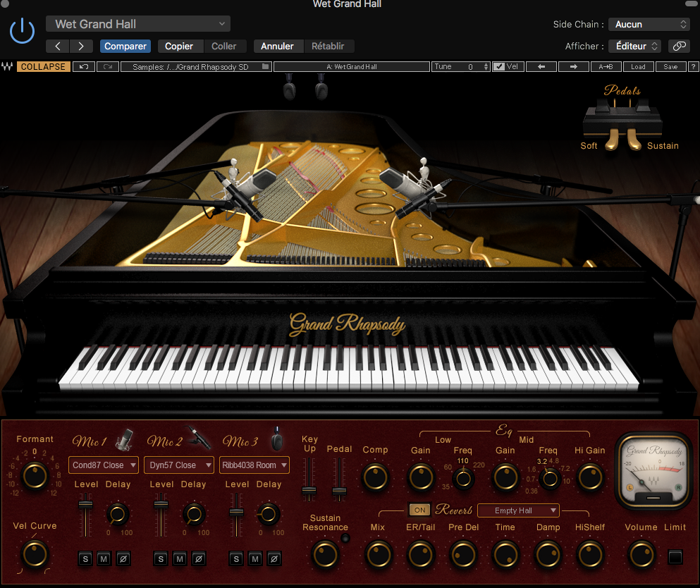The image size is (700, 588).
Task: Click the Annuler button
Action: (278, 46)
